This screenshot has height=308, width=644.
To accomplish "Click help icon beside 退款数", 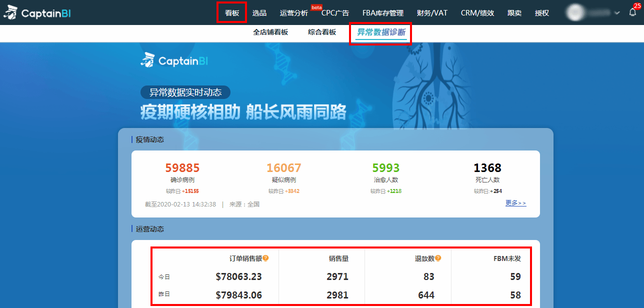I will [438, 258].
